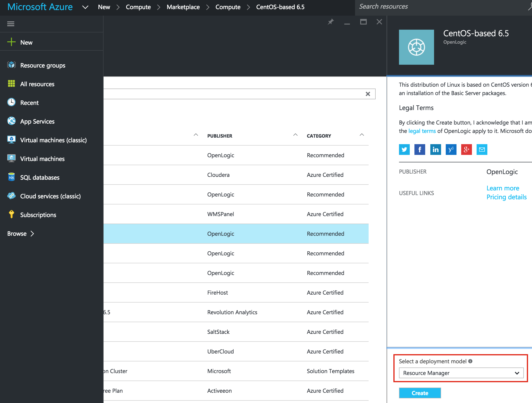The image size is (532, 403).
Task: Click OpenLogic publisher value in details
Action: (x=502, y=172)
